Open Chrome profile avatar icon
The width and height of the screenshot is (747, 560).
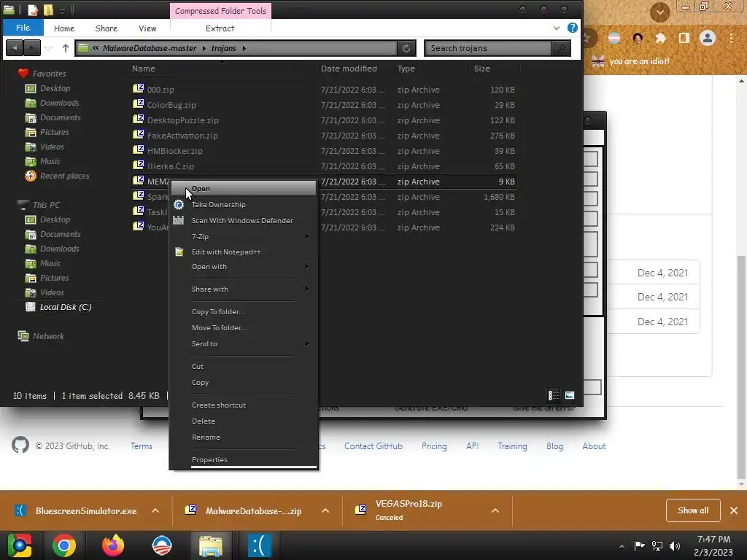[x=708, y=38]
